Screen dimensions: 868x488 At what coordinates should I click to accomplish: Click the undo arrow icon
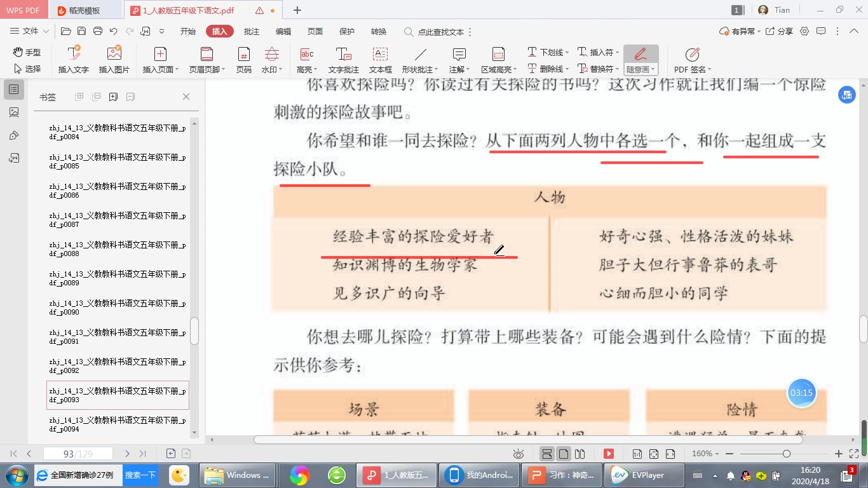click(x=113, y=31)
